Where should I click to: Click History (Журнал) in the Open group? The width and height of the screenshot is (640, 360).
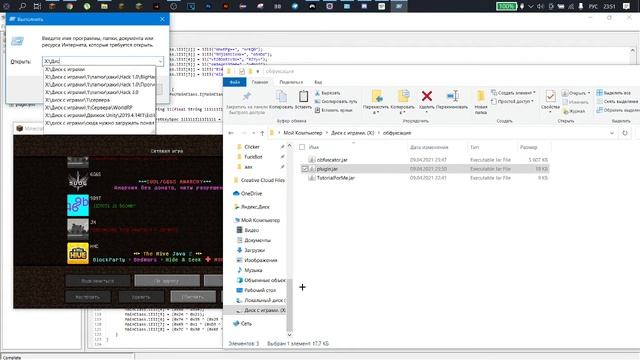[x=573, y=111]
